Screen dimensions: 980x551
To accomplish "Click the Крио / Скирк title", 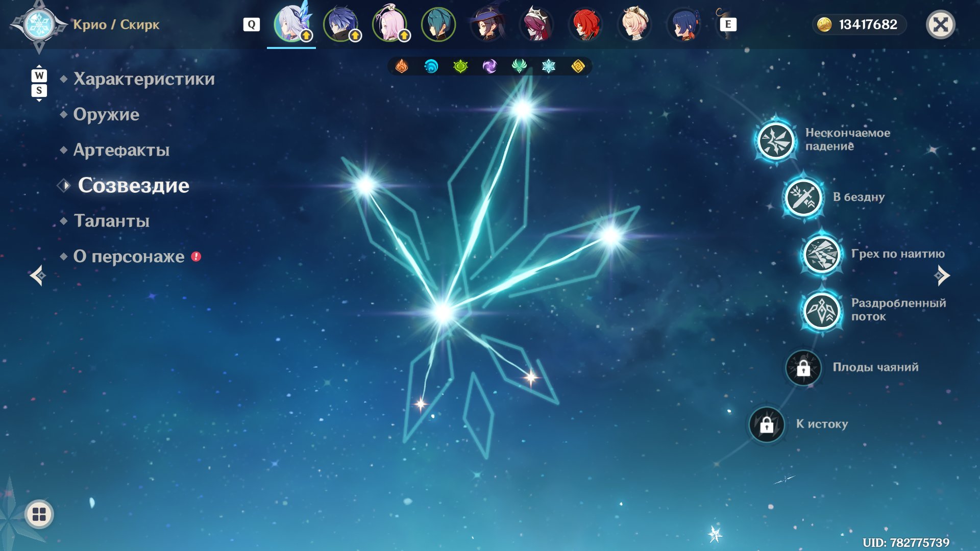I will point(116,24).
